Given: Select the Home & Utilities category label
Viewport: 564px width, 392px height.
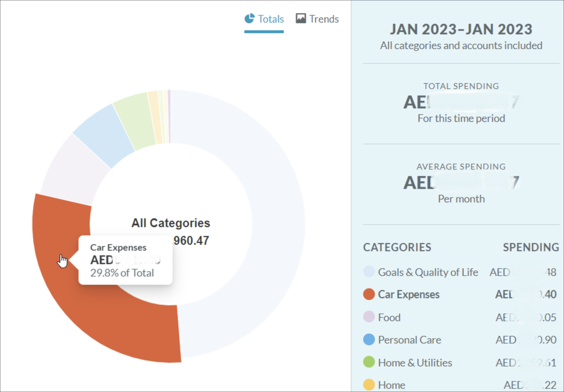Looking at the screenshot, I should (415, 363).
